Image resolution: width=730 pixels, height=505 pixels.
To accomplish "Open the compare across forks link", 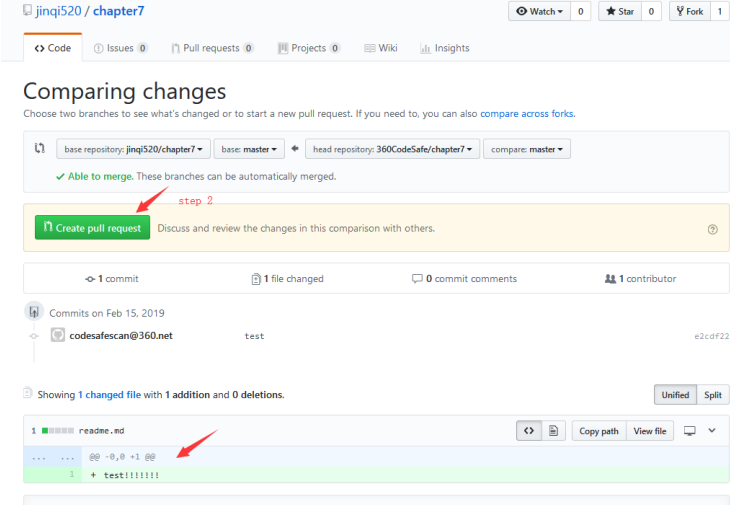I will click(527, 114).
